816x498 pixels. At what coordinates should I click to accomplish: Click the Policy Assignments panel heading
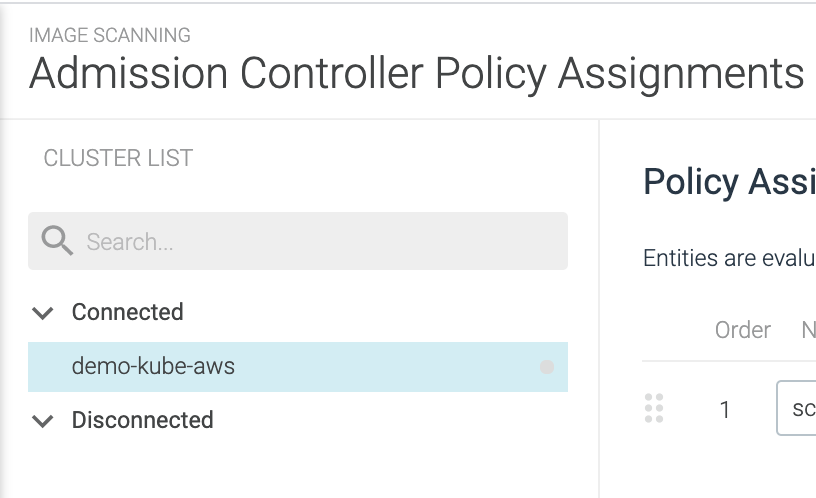point(728,182)
